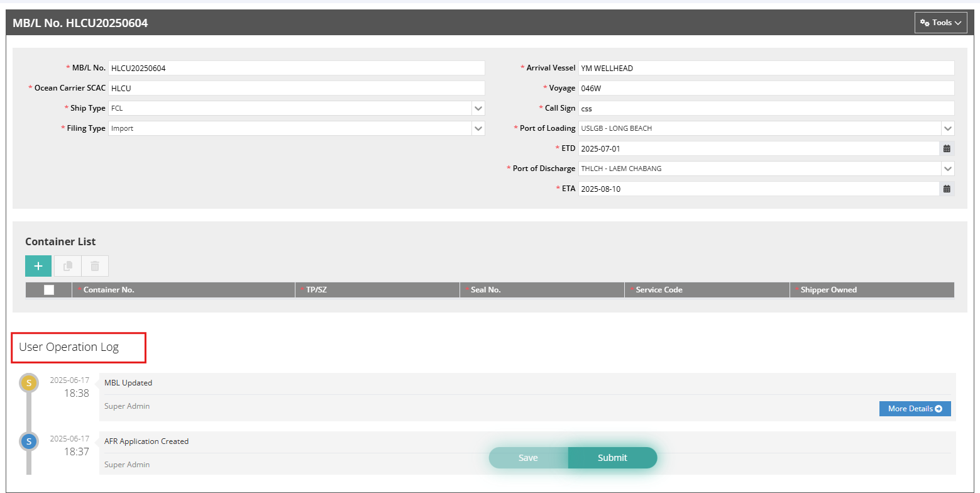
Task: Click the Submit button
Action: pos(612,458)
